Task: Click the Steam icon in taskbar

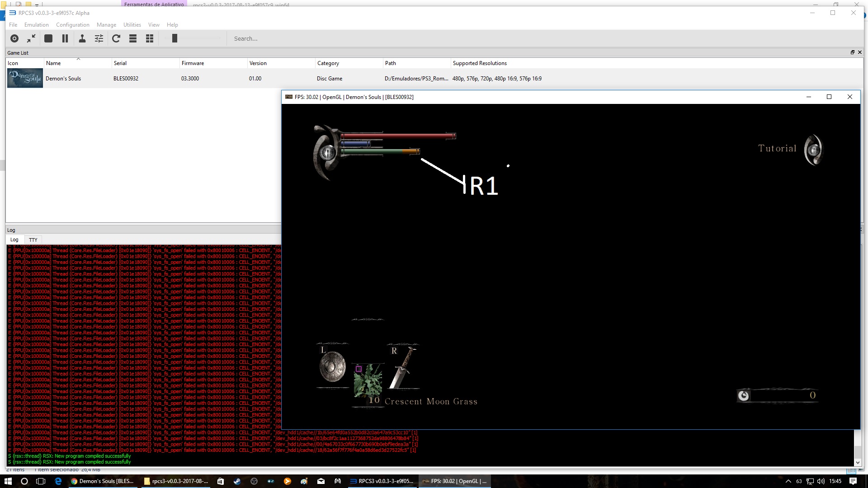Action: pyautogui.click(x=237, y=481)
